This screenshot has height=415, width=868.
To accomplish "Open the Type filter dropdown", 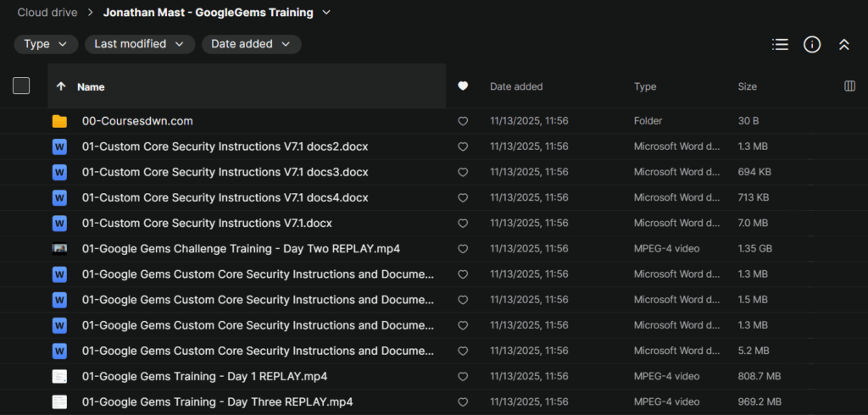I will coord(46,44).
